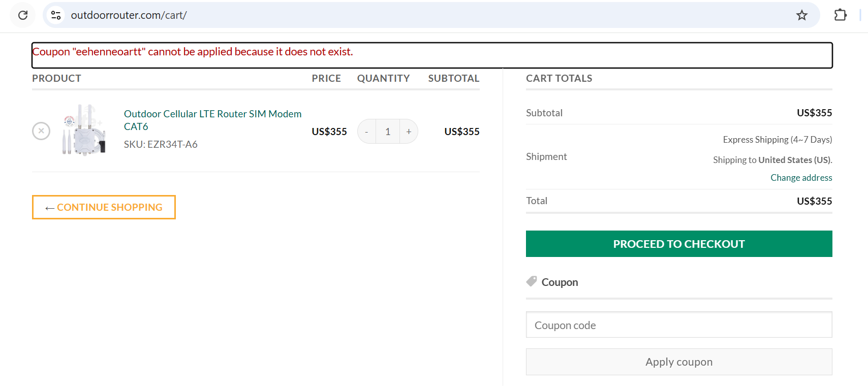
Task: Click the QUANTITY column header
Action: (383, 78)
